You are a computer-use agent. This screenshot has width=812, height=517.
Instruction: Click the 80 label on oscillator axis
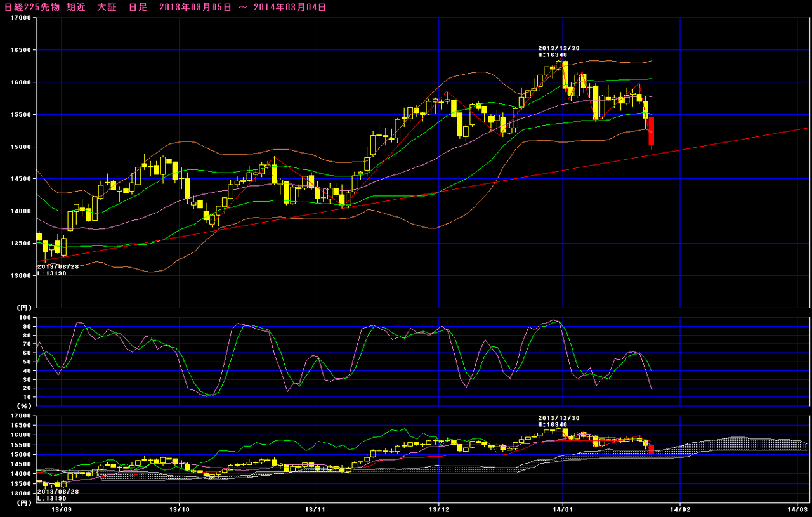pyautogui.click(x=27, y=335)
